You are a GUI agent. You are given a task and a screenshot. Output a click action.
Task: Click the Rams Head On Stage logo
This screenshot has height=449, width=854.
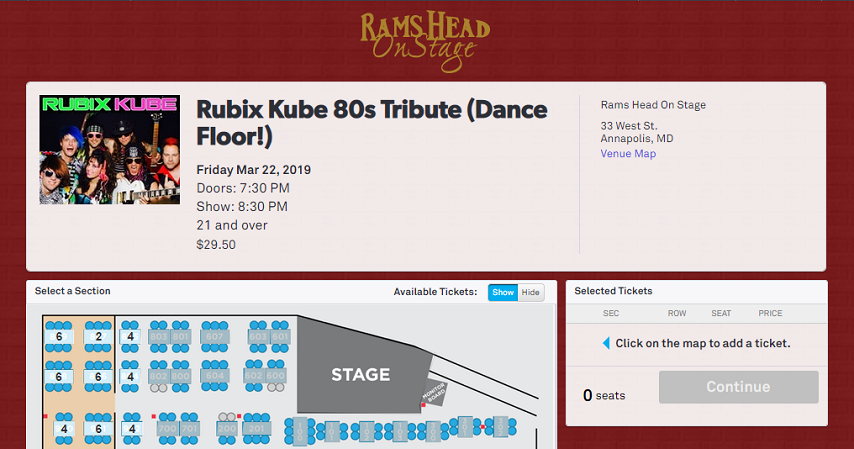[x=425, y=41]
